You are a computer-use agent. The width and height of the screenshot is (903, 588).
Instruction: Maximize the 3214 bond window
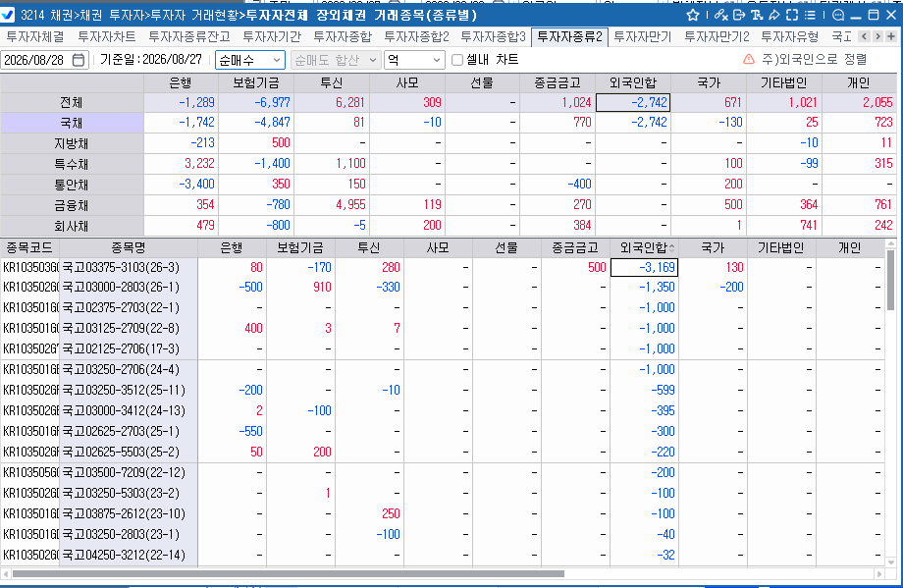(x=874, y=15)
